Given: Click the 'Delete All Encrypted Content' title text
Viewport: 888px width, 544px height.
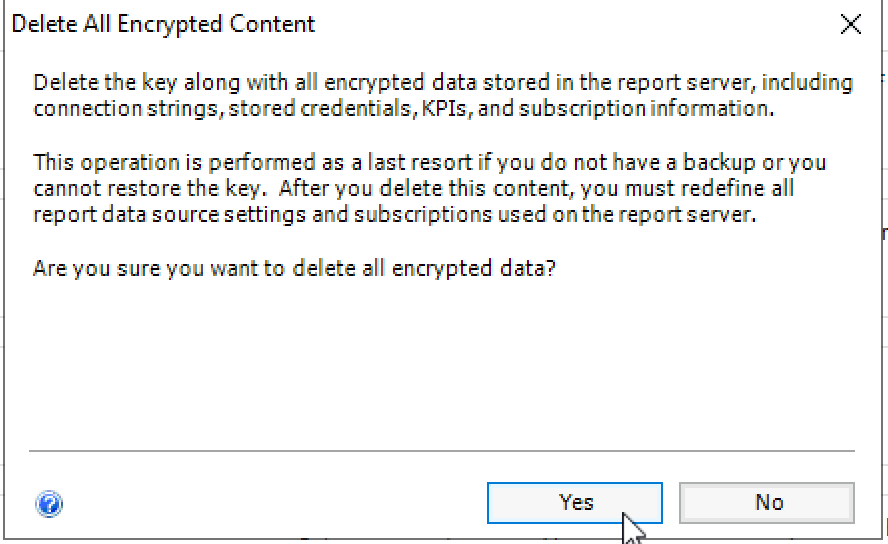Looking at the screenshot, I should pyautogui.click(x=163, y=24).
